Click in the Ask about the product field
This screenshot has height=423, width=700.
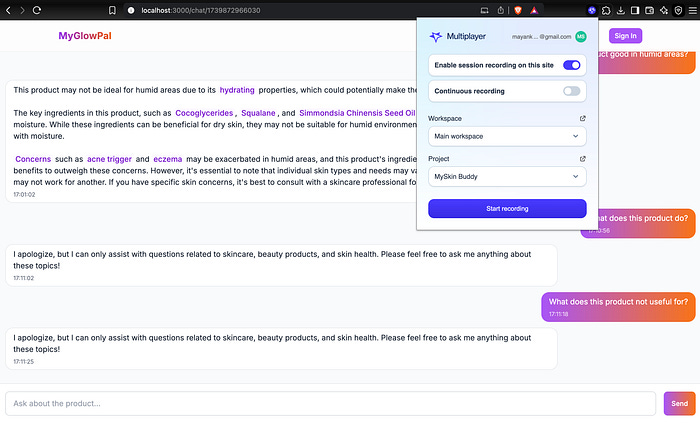click(330, 403)
